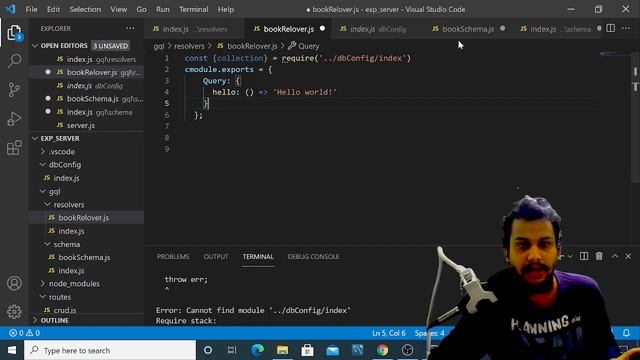640x360 pixels.
Task: Open notifications bell in status bar
Action: coord(626,333)
